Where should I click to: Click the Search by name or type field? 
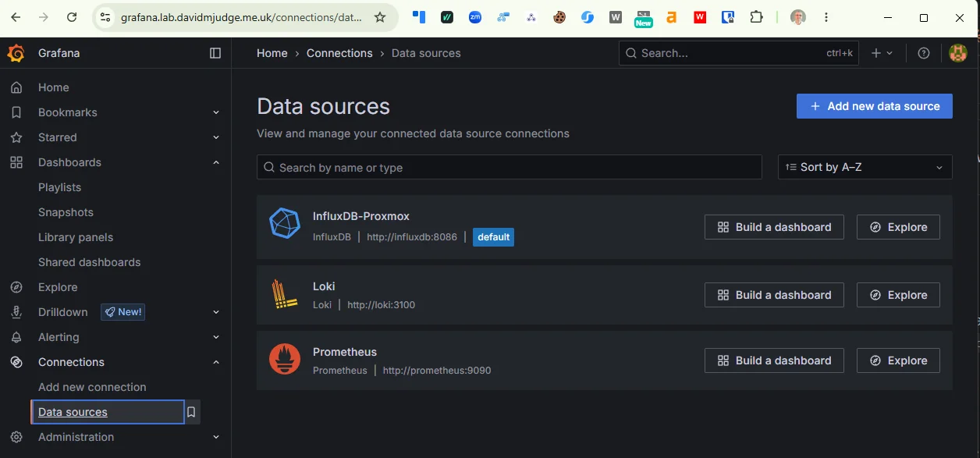click(510, 167)
